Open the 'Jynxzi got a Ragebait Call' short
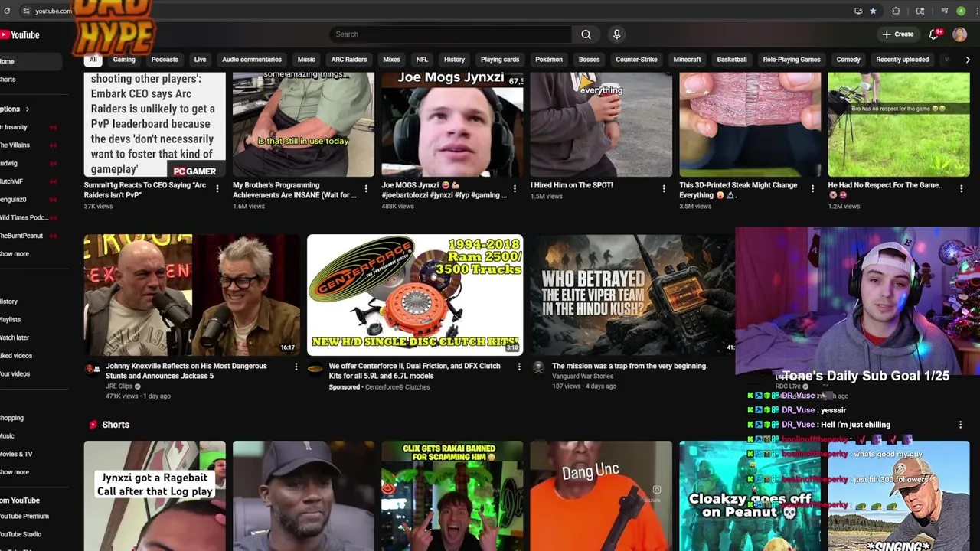This screenshot has width=980, height=551. (x=155, y=496)
